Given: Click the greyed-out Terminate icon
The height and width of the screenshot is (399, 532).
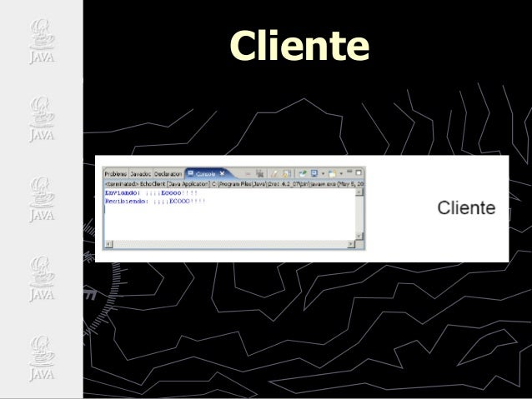Looking at the screenshot, I should click(x=248, y=173).
